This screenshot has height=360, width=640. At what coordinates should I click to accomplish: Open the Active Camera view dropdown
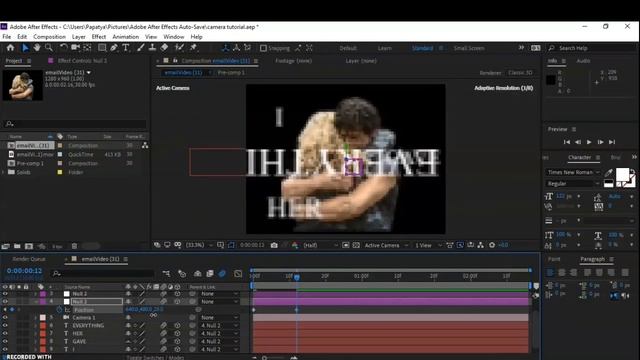point(386,245)
